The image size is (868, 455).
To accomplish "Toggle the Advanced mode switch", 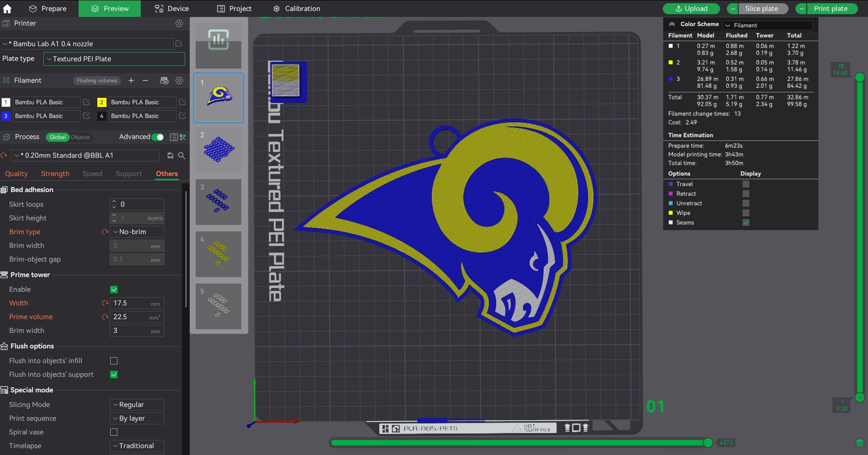I will pos(158,137).
